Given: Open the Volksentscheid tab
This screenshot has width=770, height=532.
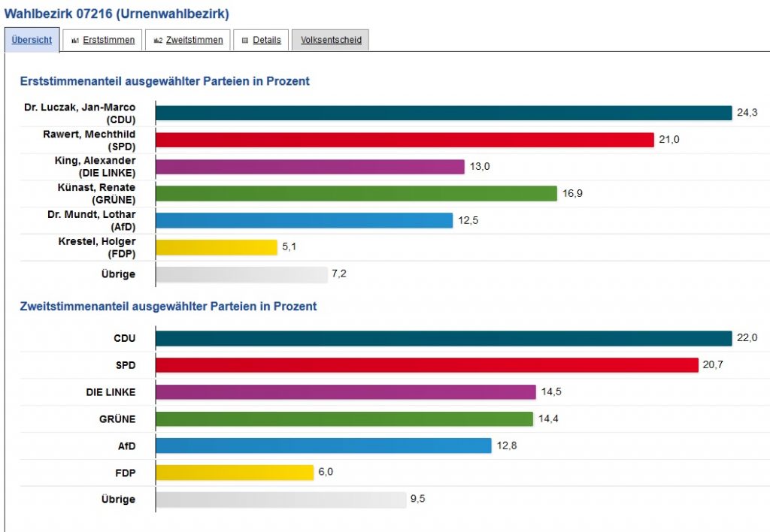Looking at the screenshot, I should click(331, 40).
